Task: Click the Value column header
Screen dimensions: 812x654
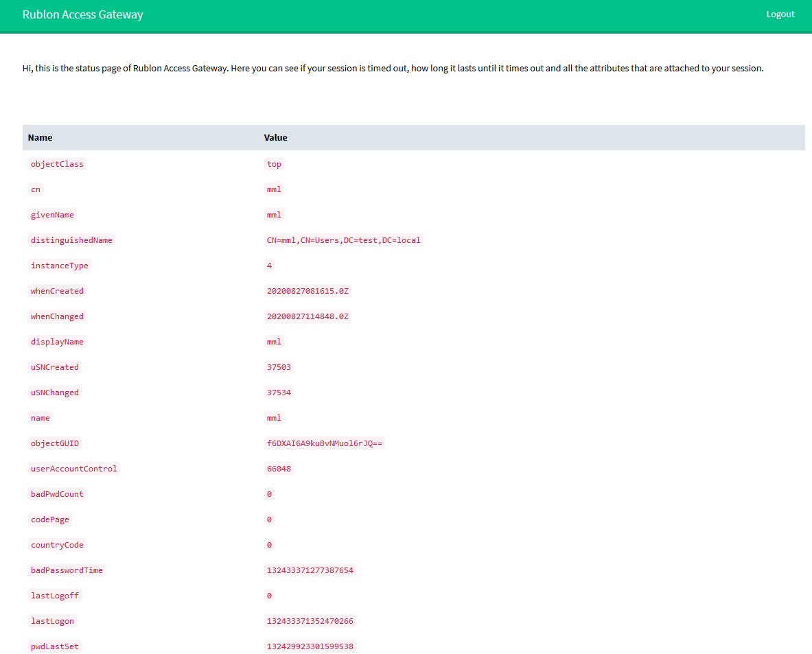Action: [x=275, y=138]
